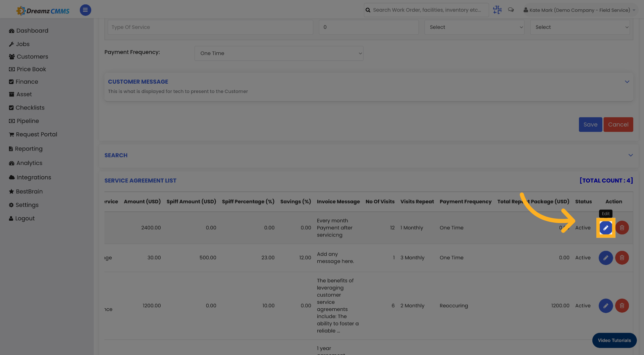Click the SEARCH panel heading
Screen dimensions: 644x355
click(x=116, y=155)
